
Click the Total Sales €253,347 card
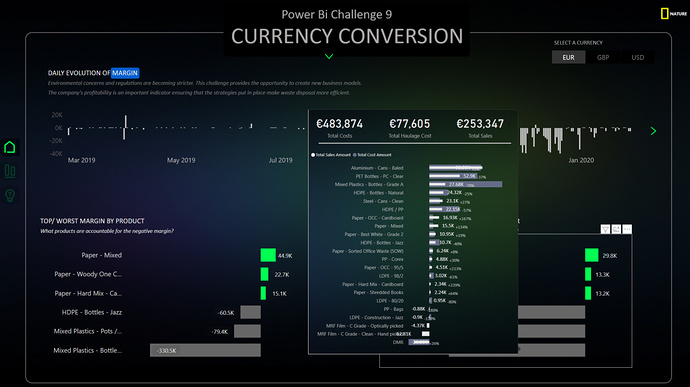click(480, 128)
